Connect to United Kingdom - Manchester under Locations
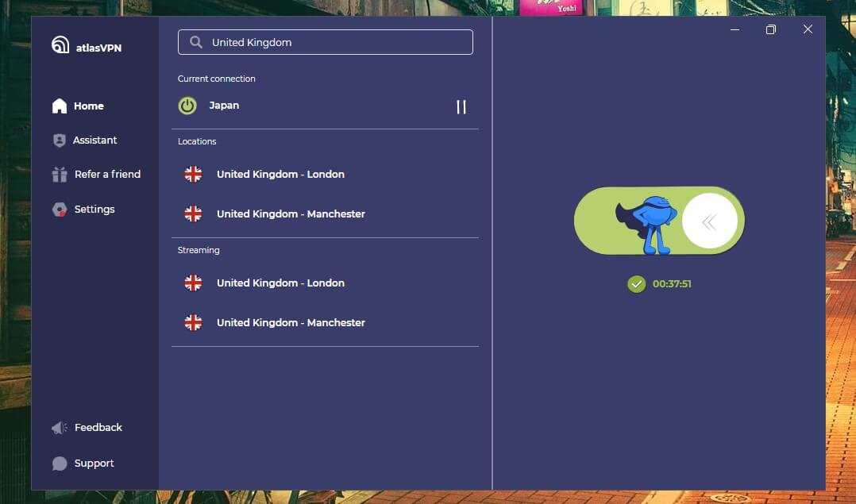Image resolution: width=856 pixels, height=504 pixels. (x=326, y=214)
